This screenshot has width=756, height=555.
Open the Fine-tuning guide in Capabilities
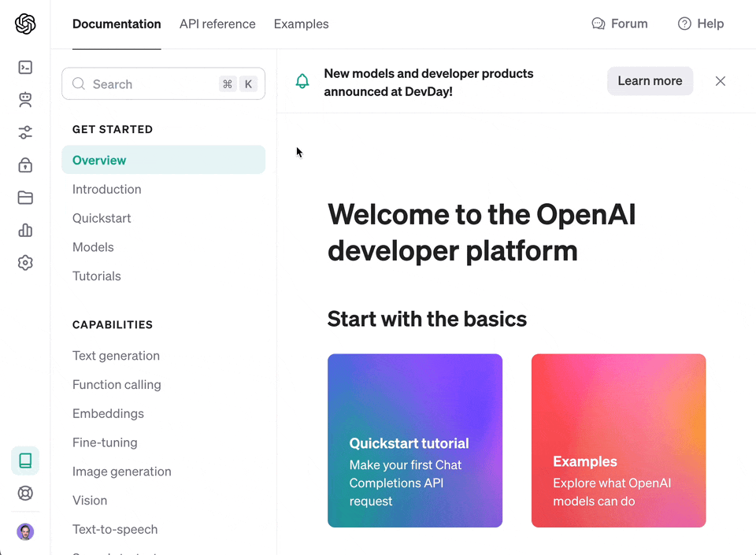coord(105,442)
